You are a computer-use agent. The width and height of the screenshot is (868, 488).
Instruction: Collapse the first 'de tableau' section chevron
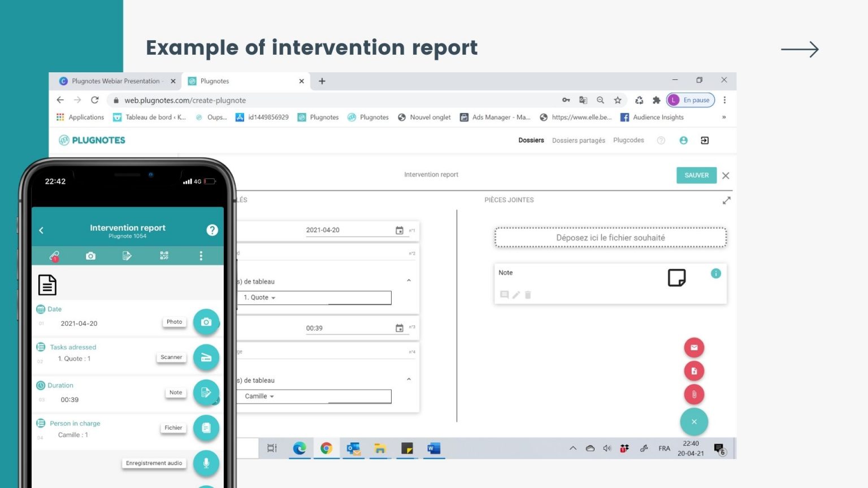(409, 281)
